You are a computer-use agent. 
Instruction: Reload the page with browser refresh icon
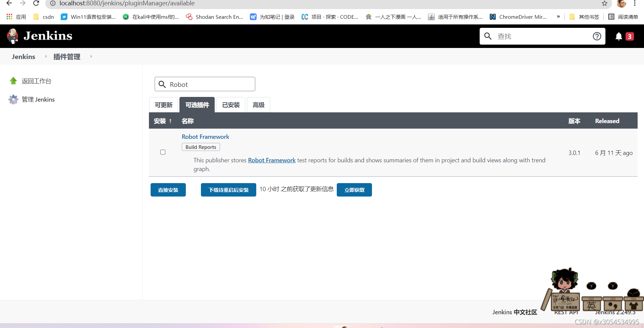tap(36, 3)
